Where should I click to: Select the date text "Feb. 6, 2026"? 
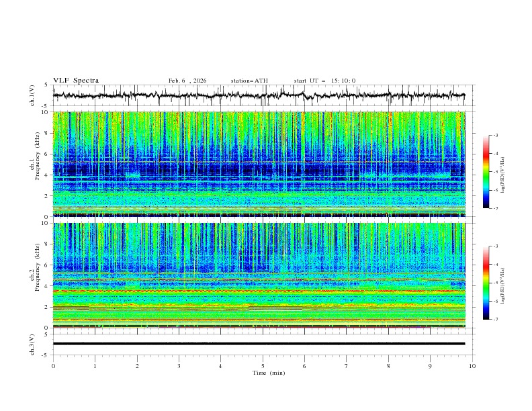point(187,81)
